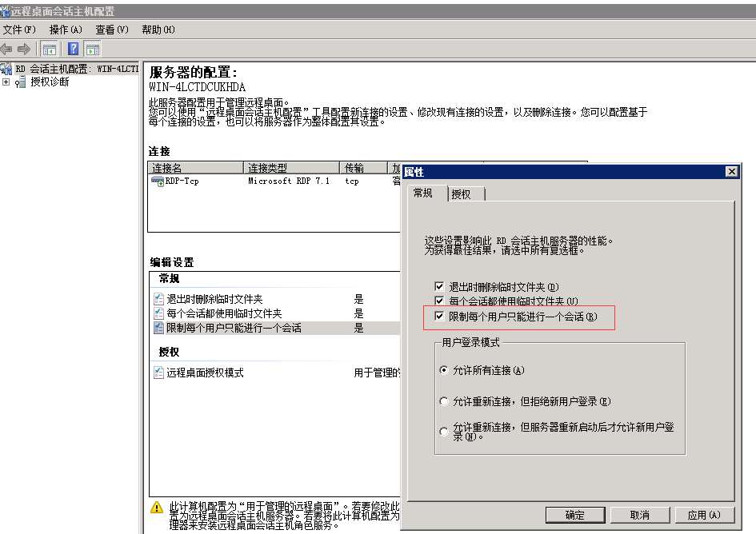Open the 操作 menu

[x=63, y=29]
